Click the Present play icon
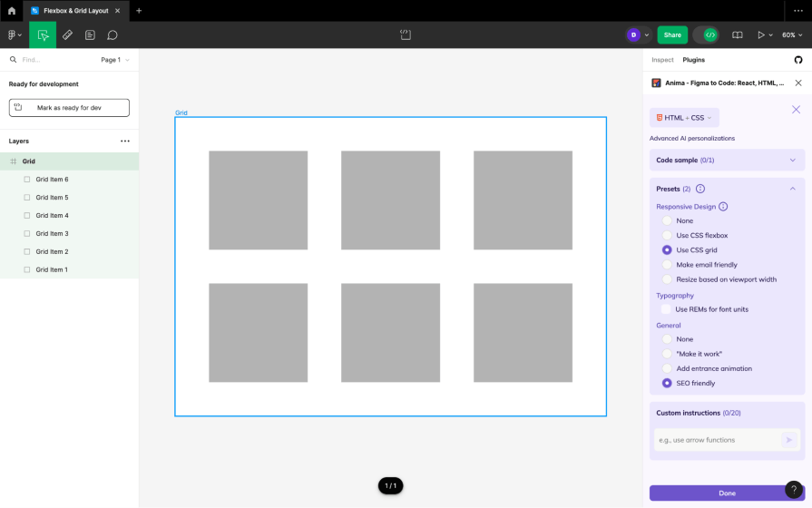This screenshot has width=812, height=508. point(760,34)
